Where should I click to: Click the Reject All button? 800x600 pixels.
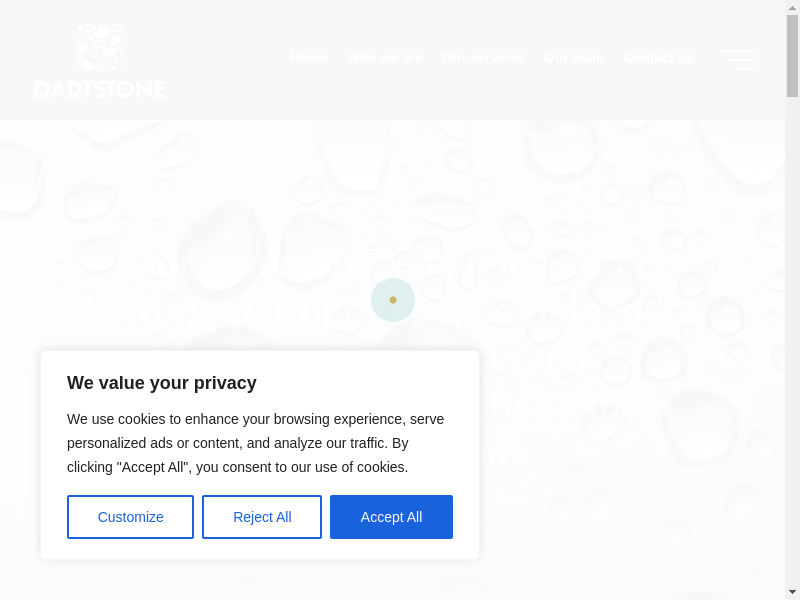click(x=262, y=517)
